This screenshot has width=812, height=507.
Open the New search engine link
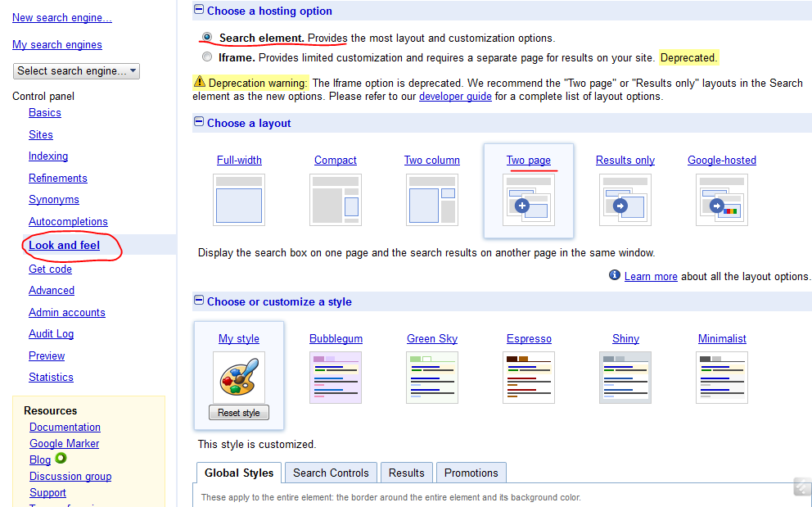[62, 18]
